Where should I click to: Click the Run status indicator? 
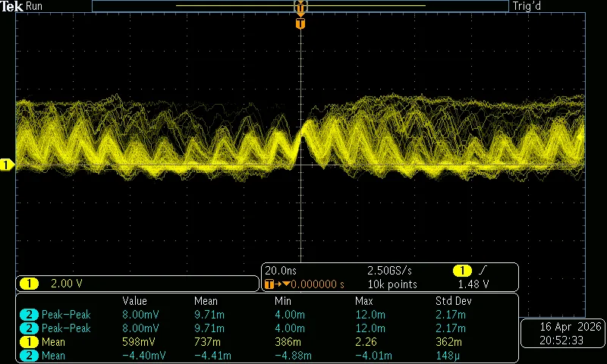coord(34,6)
